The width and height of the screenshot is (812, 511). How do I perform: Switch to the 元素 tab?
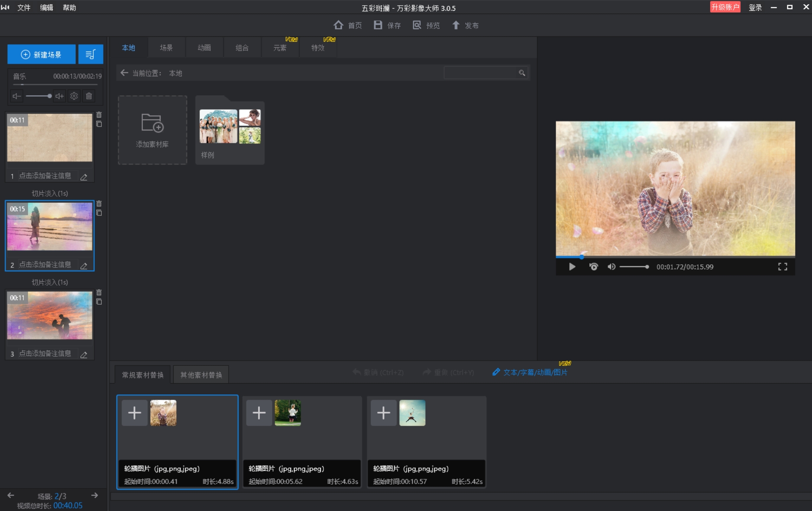[x=280, y=48]
